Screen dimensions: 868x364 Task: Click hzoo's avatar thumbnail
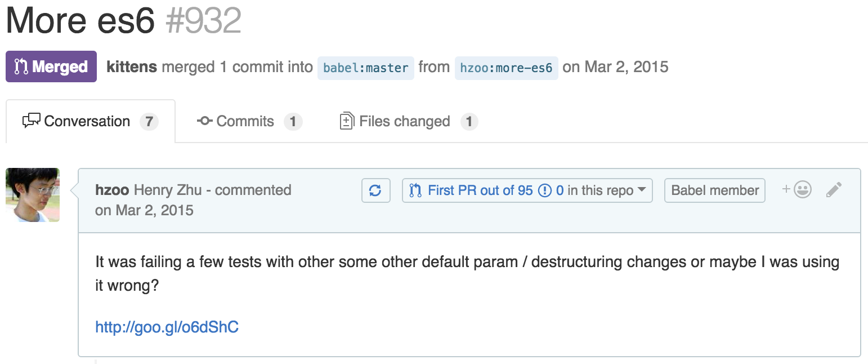(33, 195)
